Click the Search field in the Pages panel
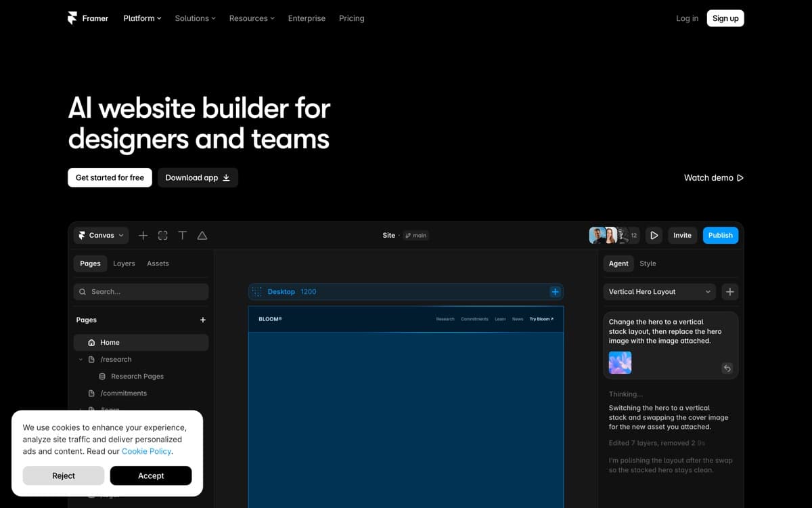Image resolution: width=812 pixels, height=508 pixels. click(141, 291)
